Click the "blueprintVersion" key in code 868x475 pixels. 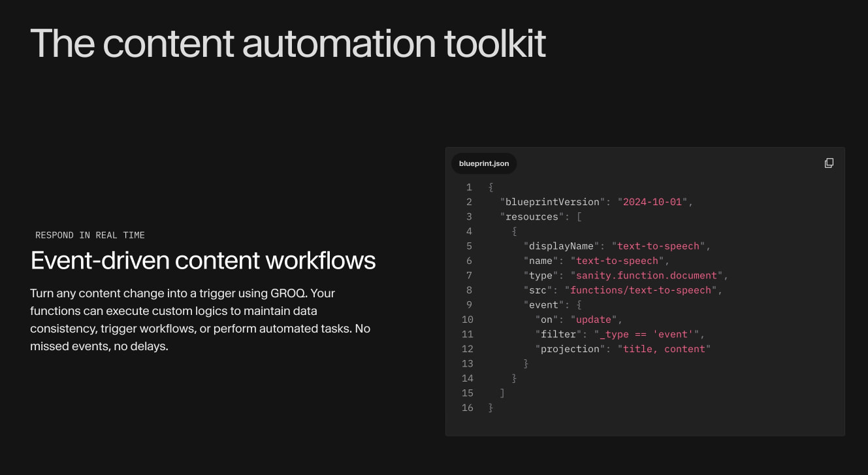click(x=553, y=202)
